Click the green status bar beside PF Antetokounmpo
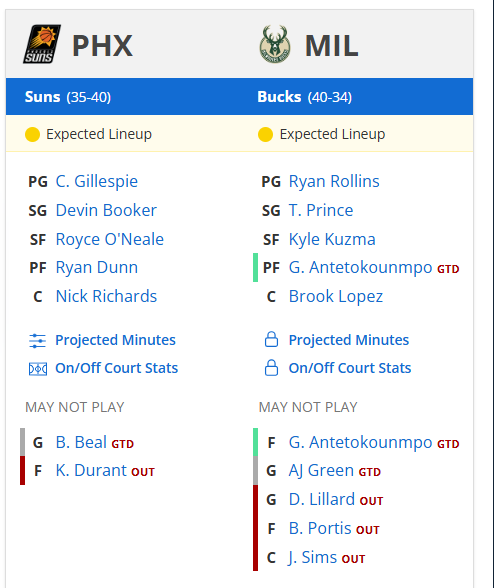The height and width of the screenshot is (588, 494). [255, 267]
